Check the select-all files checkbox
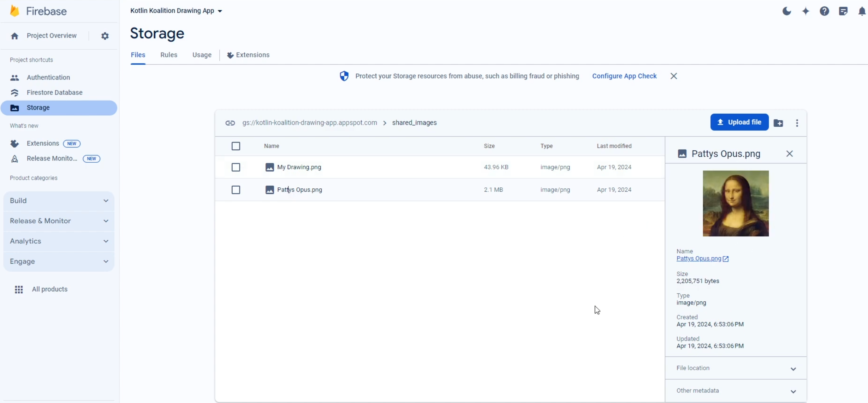This screenshot has width=868, height=403. click(x=236, y=146)
